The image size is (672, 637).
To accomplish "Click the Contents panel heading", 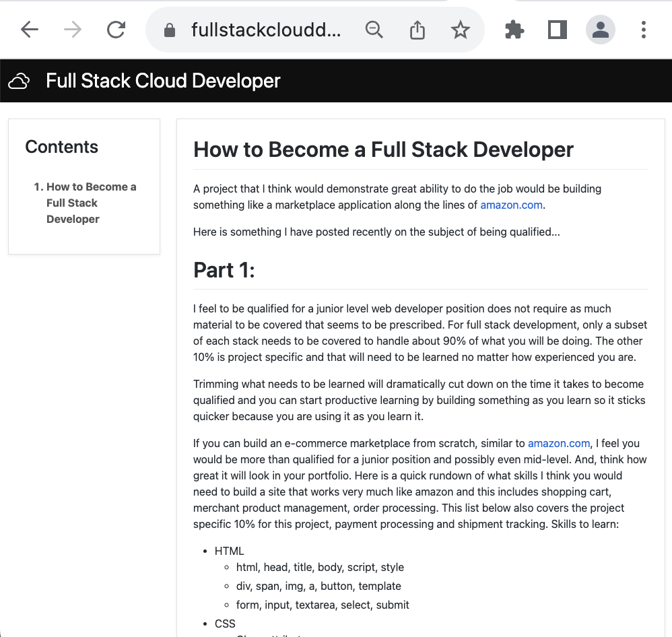I will click(x=61, y=147).
